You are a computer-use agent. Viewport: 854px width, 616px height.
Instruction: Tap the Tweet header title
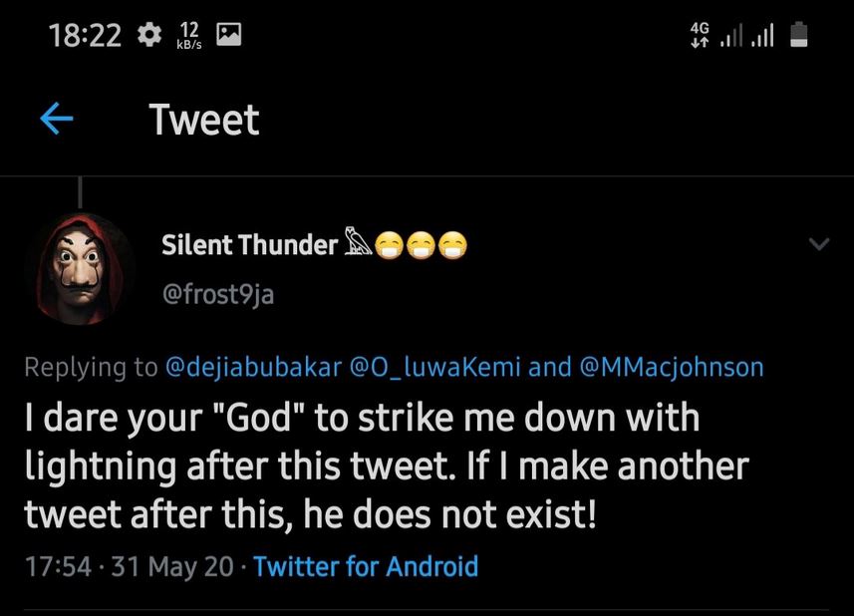click(204, 120)
